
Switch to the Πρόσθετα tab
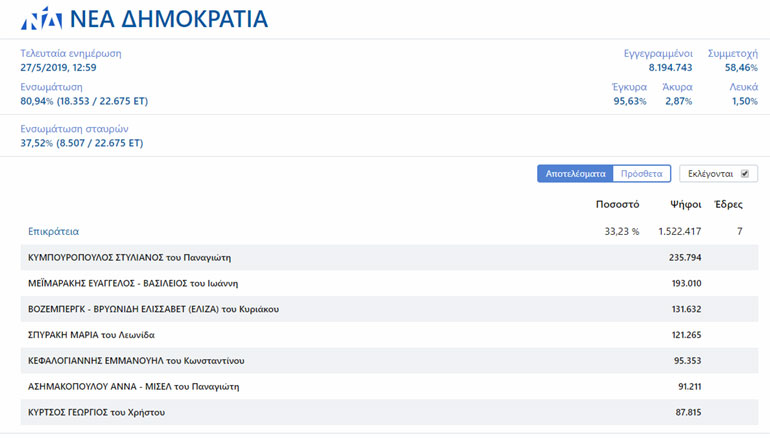[x=641, y=173]
